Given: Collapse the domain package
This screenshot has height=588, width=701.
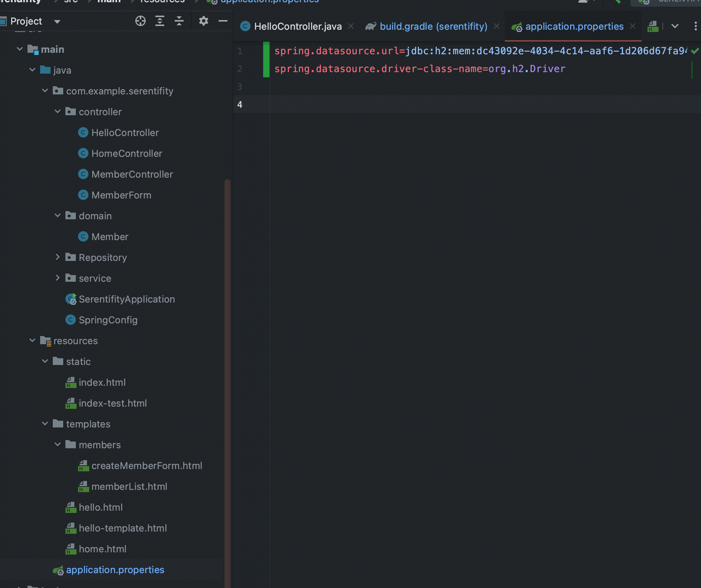Looking at the screenshot, I should tap(58, 216).
